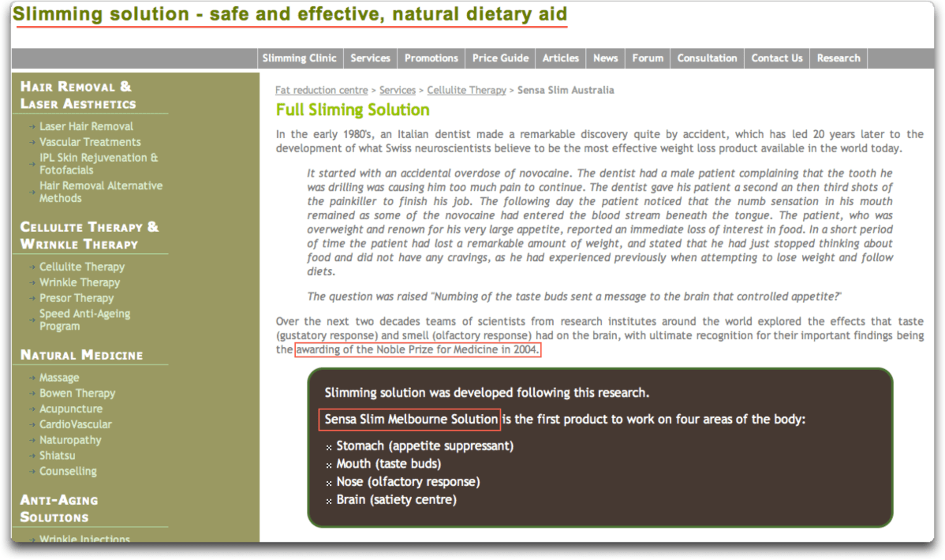Click the Services breadcrumb link
Screen dimensions: 945x560
pyautogui.click(x=398, y=91)
